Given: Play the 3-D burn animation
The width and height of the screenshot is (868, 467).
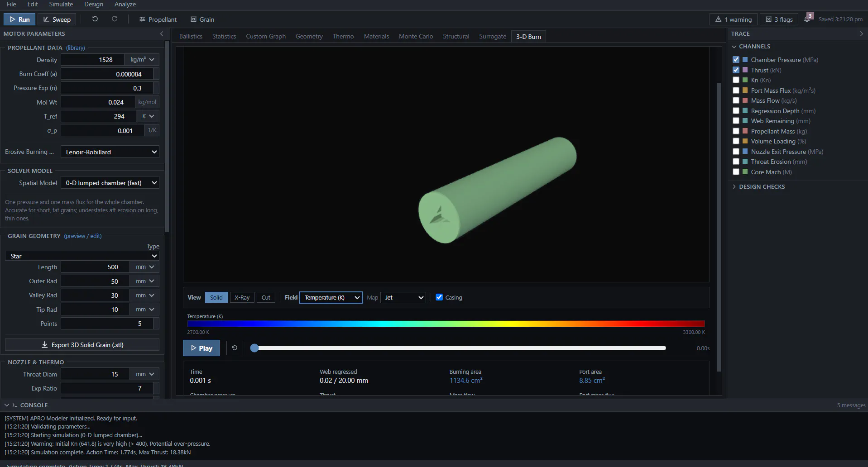Looking at the screenshot, I should [201, 348].
